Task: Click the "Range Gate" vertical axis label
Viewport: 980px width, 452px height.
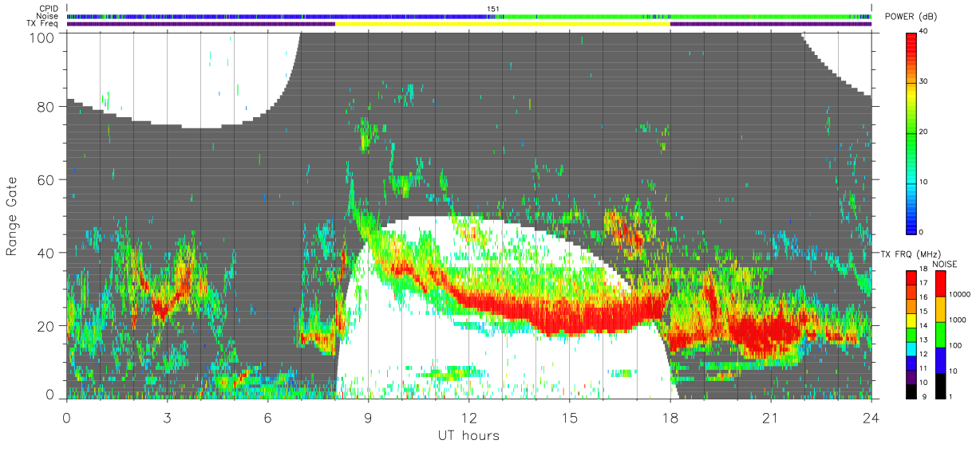Action: 12,216
